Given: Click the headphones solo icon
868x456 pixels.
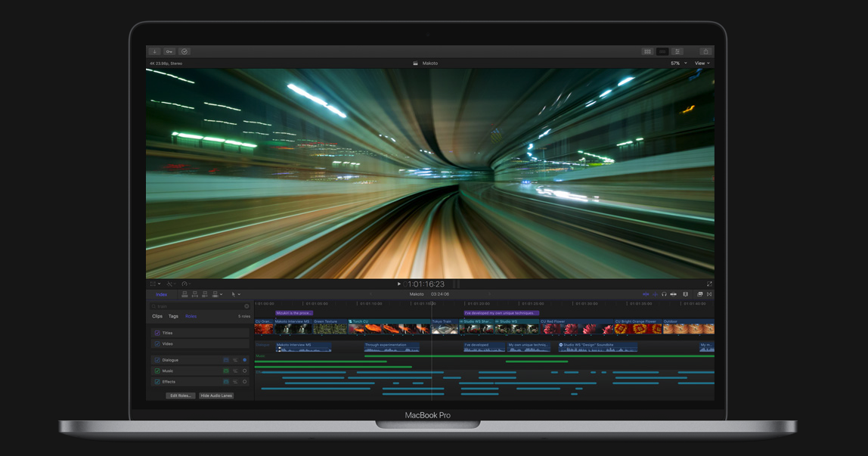Looking at the screenshot, I should pyautogui.click(x=664, y=294).
